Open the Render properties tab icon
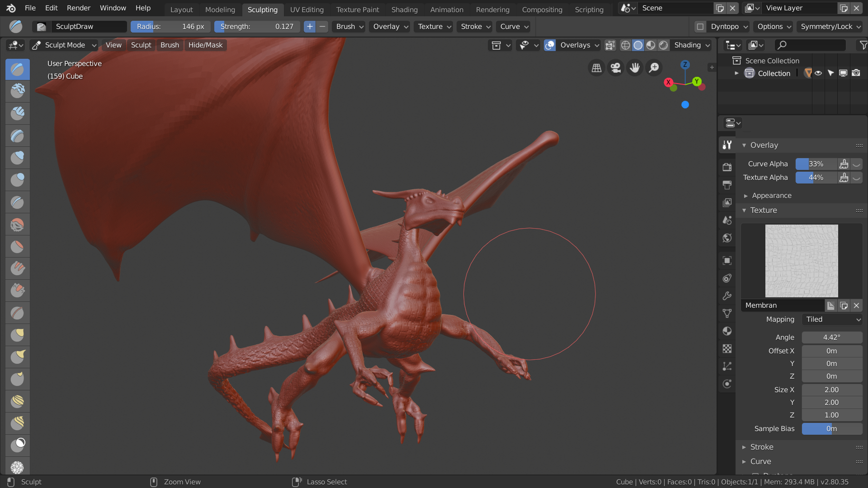Image resolution: width=868 pixels, height=488 pixels. [x=727, y=167]
